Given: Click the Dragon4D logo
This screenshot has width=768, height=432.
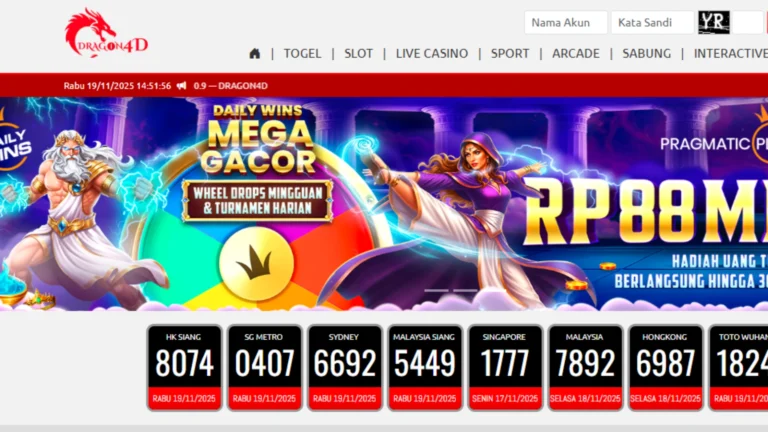Looking at the screenshot, I should point(106,33).
